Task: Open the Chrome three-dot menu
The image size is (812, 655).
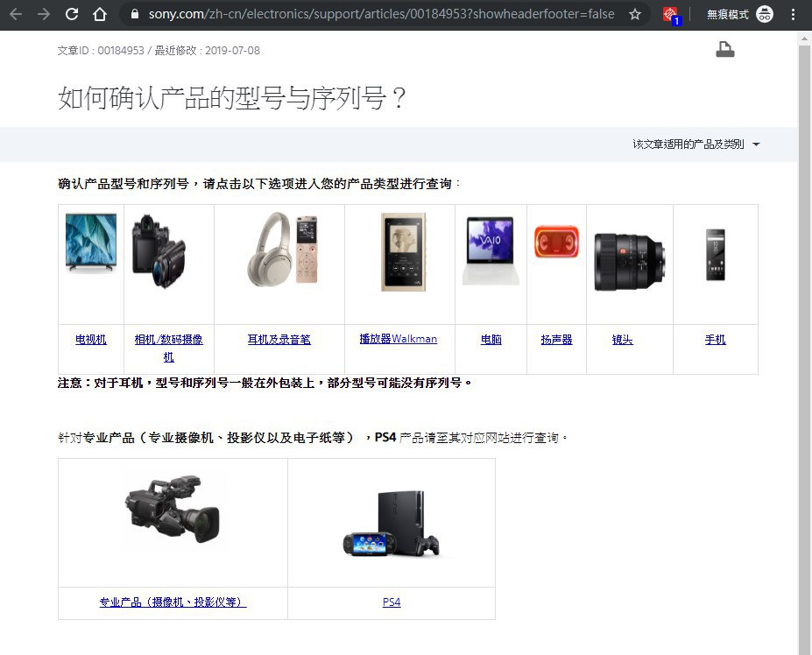Action: pyautogui.click(x=793, y=14)
